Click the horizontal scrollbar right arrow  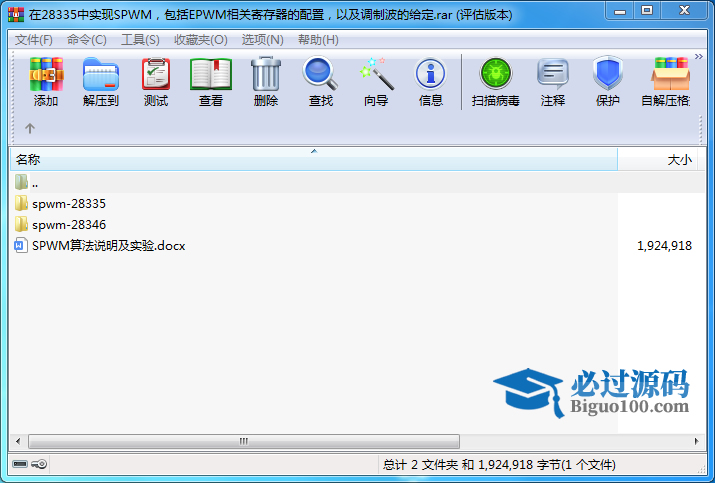(696, 441)
